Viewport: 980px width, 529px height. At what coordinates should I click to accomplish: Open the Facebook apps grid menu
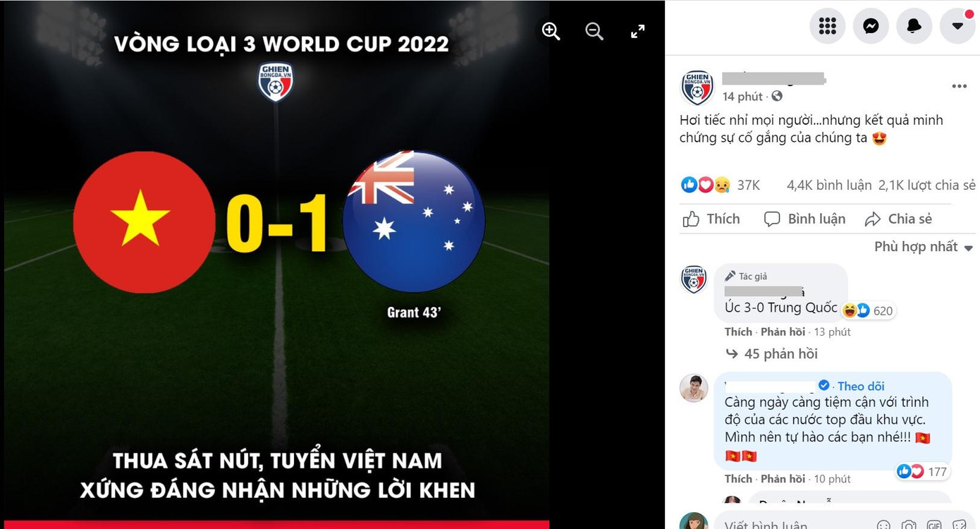pos(827,26)
